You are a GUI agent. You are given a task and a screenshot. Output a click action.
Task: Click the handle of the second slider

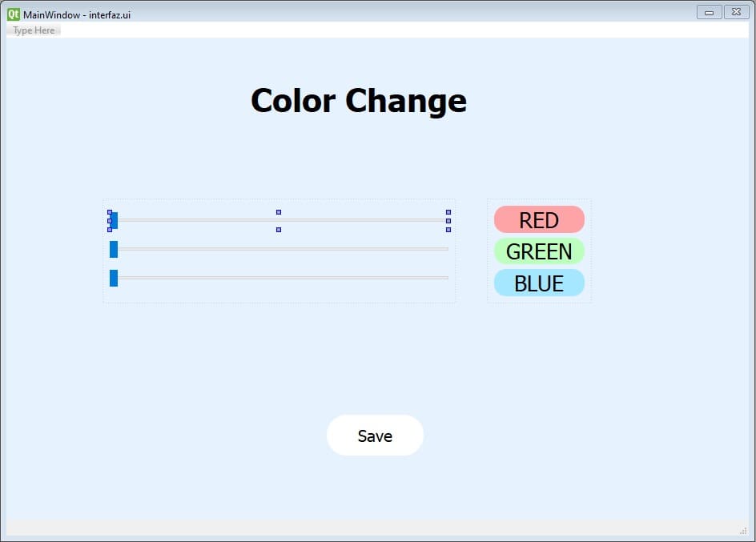(114, 250)
